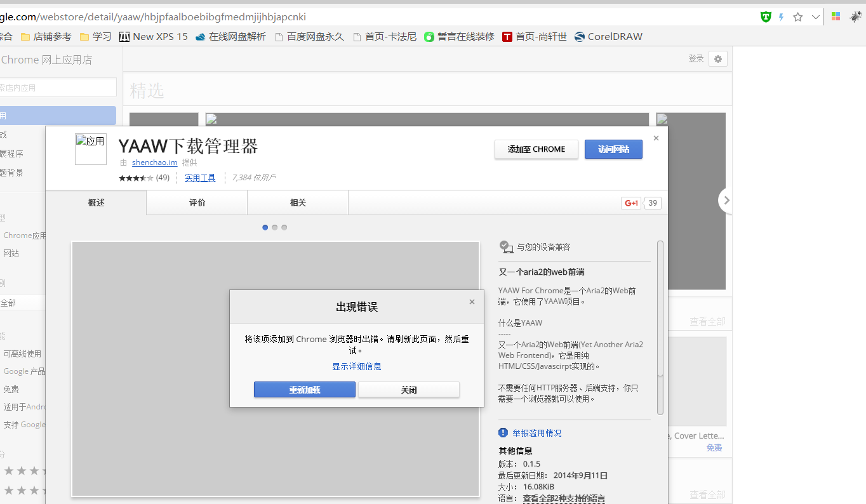Image resolution: width=866 pixels, height=504 pixels.
Task: Select the Chrome应用 type filter
Action: click(x=25, y=235)
